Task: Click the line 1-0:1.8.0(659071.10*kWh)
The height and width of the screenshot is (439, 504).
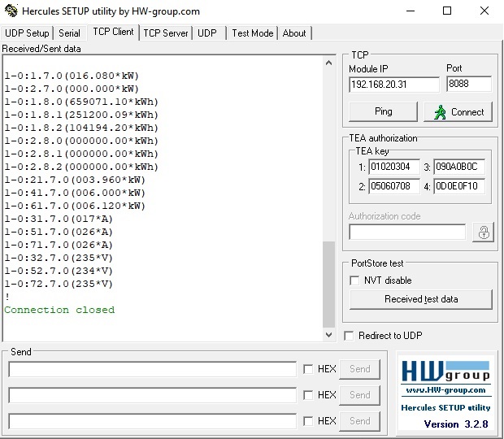Action: click(81, 102)
